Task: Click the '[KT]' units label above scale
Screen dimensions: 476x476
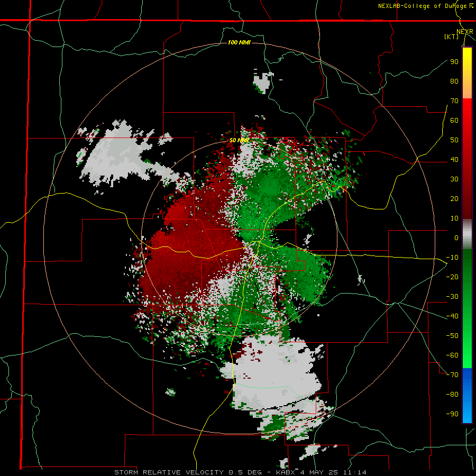Action: click(x=452, y=36)
